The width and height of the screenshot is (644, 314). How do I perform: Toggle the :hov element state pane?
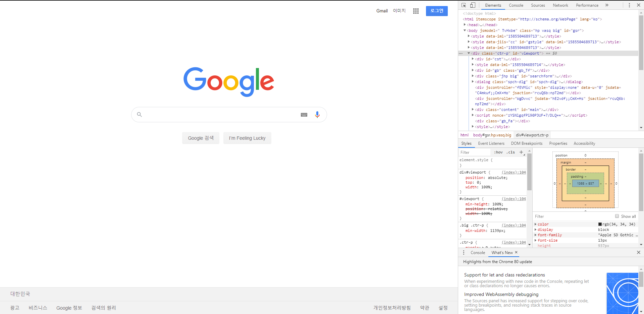pyautogui.click(x=498, y=152)
